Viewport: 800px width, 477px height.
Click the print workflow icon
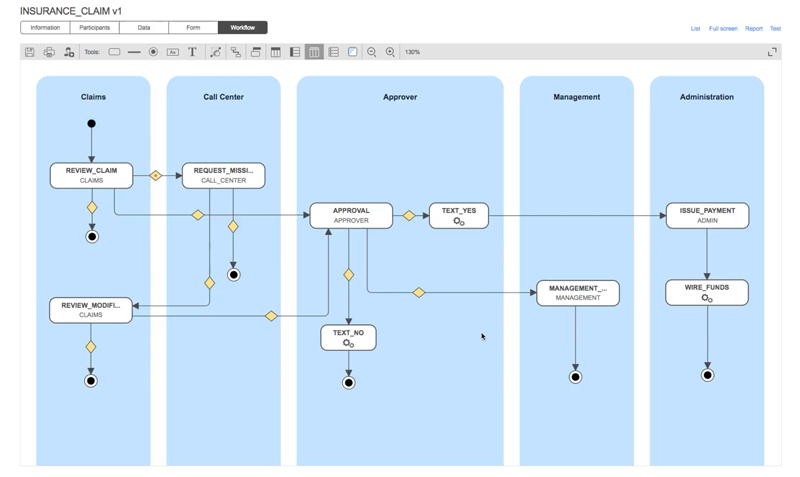click(49, 52)
